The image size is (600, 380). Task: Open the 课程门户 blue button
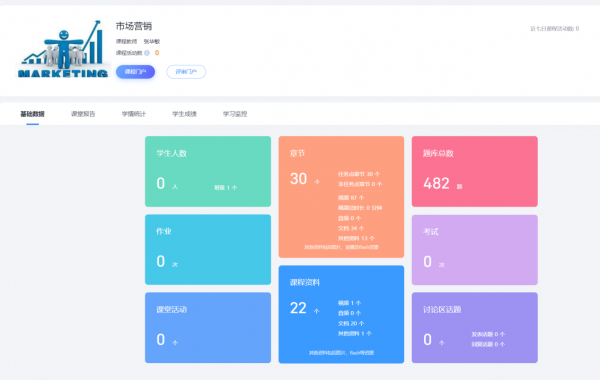(x=135, y=72)
